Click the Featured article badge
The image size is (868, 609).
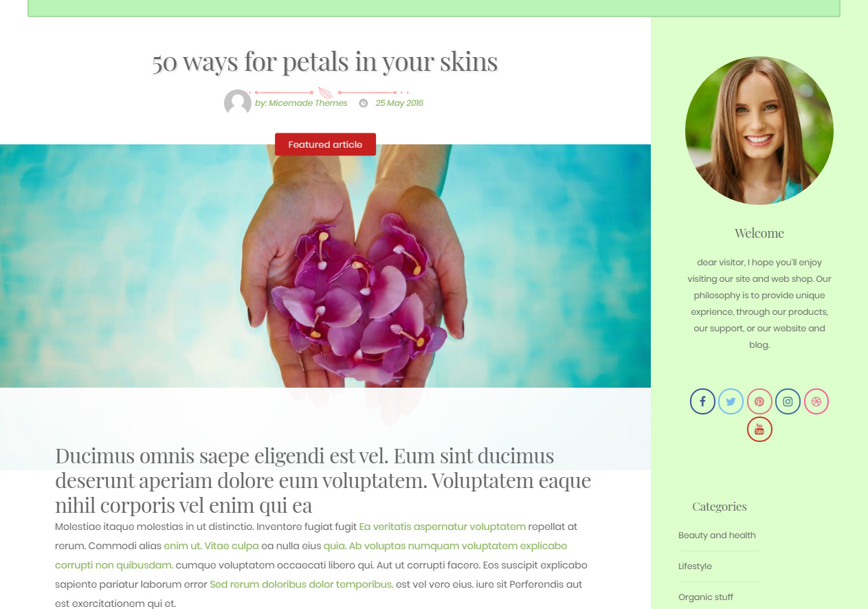(x=325, y=144)
